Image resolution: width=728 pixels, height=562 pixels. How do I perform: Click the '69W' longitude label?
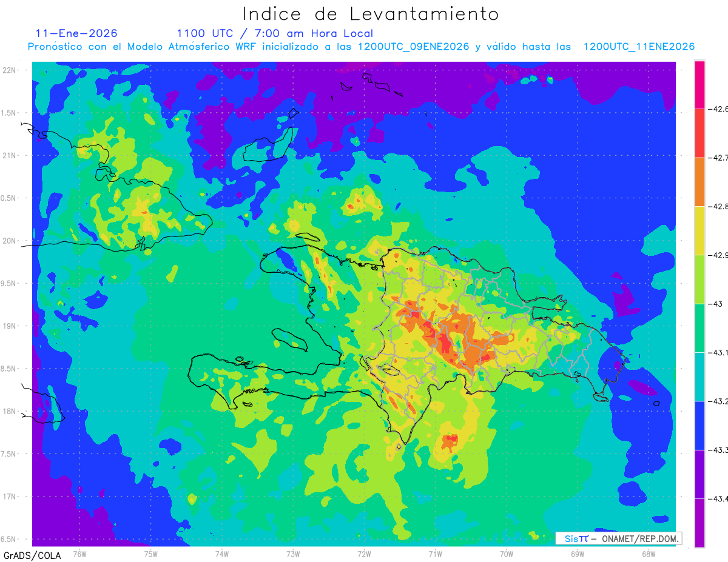click(578, 554)
